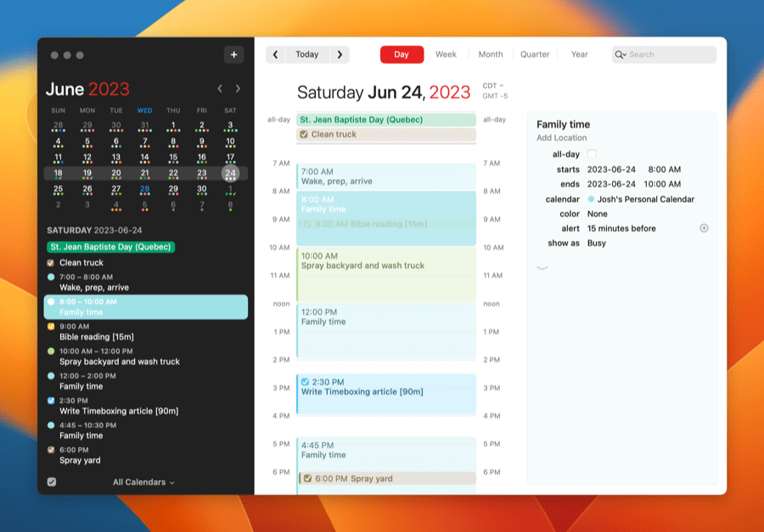Open the All Calendars dropdown
Image resolution: width=764 pixels, height=532 pixels.
coord(143,482)
